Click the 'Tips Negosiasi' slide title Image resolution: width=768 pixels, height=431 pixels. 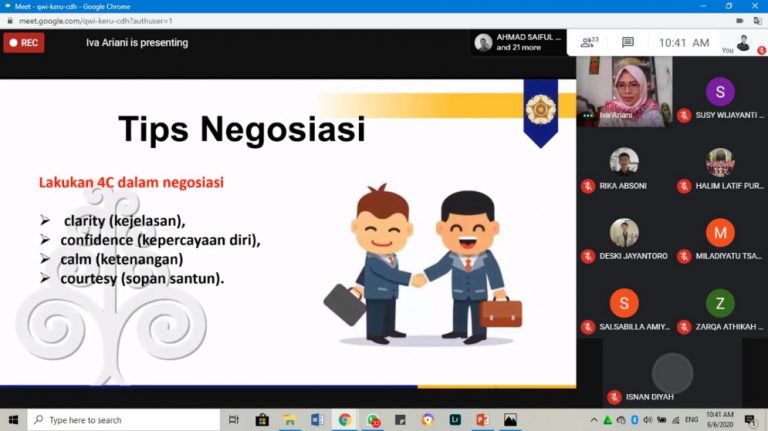pos(242,129)
